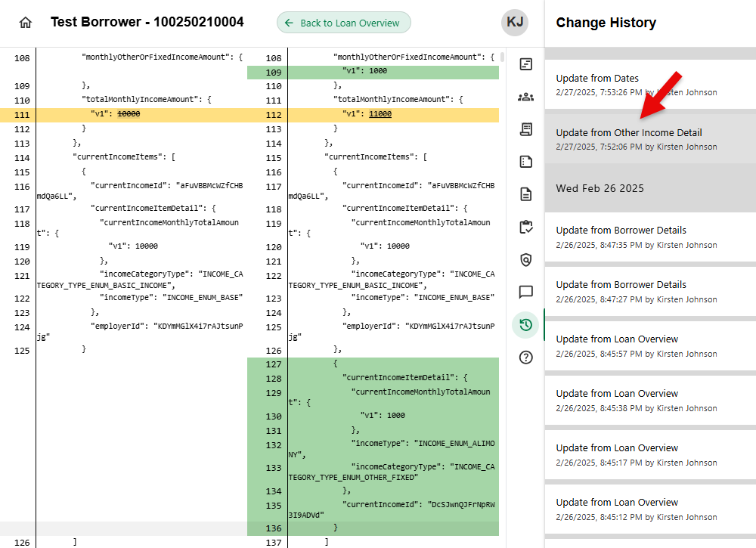Open the borrowers people icon in sidebar
Image resolution: width=756 pixels, height=548 pixels.
[x=525, y=97]
